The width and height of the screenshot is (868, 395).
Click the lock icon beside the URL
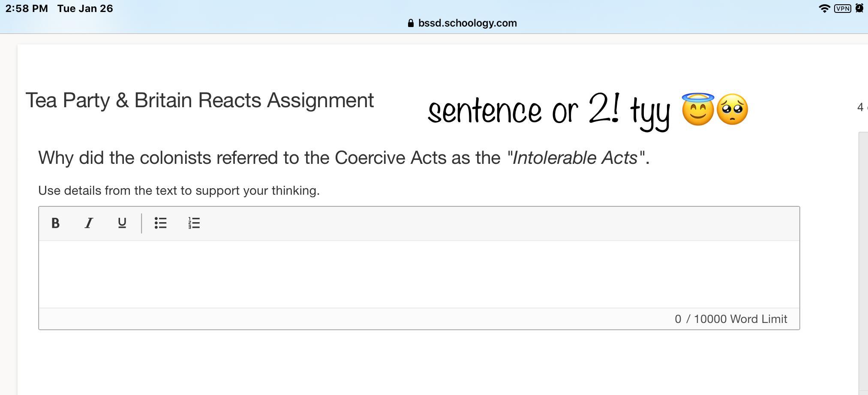point(411,23)
